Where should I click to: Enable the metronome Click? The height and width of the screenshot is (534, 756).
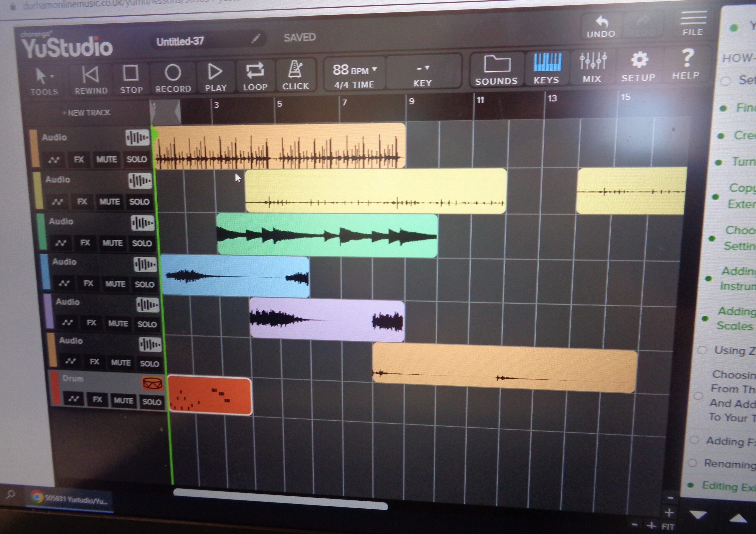pyautogui.click(x=295, y=70)
